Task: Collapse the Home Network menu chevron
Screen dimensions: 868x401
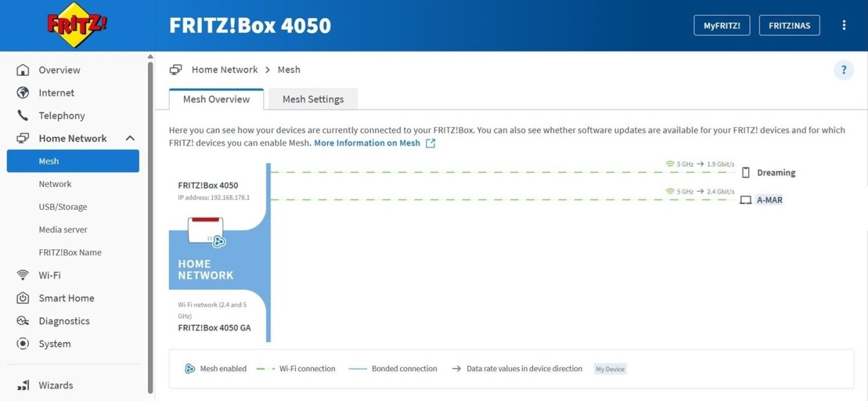Action: [x=130, y=138]
